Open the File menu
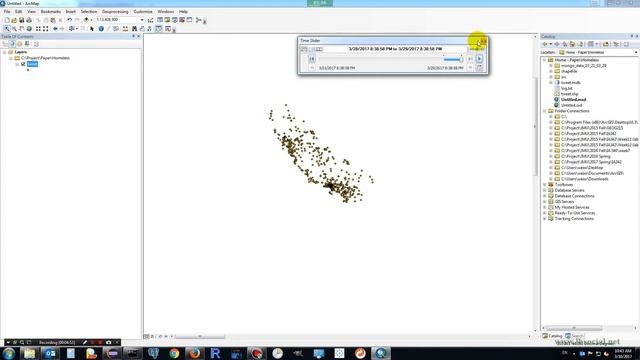The height and width of the screenshot is (360, 640). pyautogui.click(x=7, y=11)
